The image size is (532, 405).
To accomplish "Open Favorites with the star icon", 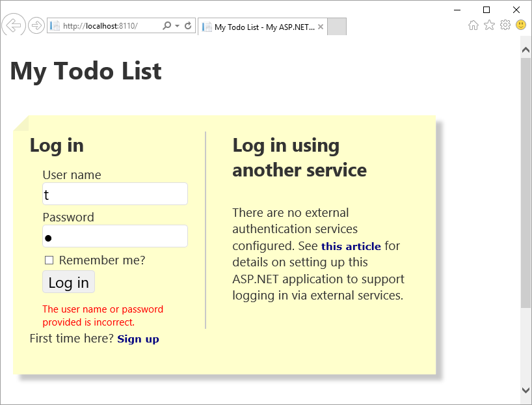I will point(489,25).
